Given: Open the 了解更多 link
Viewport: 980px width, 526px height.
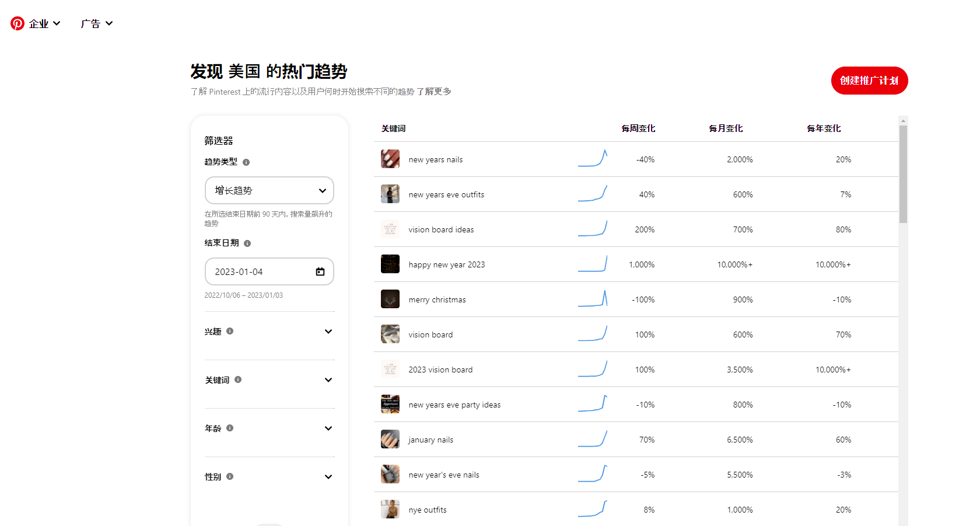Looking at the screenshot, I should tap(433, 92).
